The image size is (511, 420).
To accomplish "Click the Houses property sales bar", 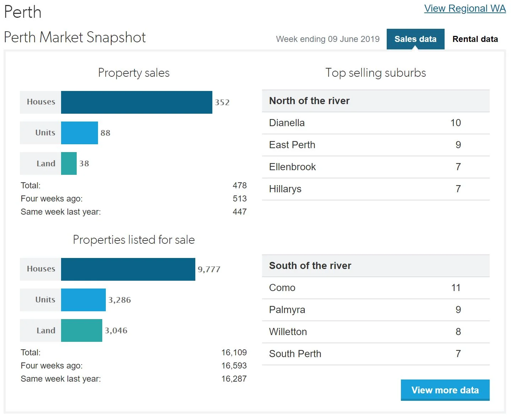I will pyautogui.click(x=136, y=102).
